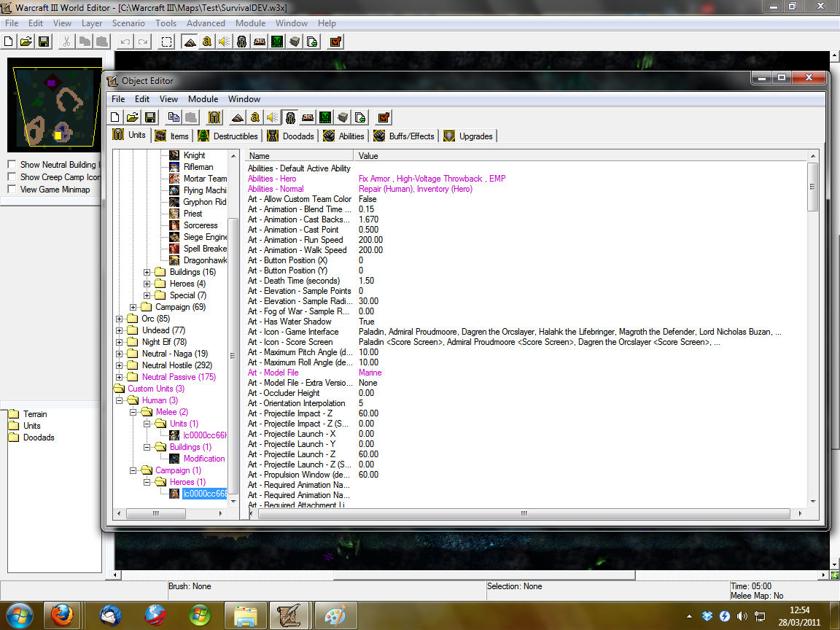Viewport: 840px width, 630px height.
Task: Switch to the Destructibles tab
Action: tap(227, 136)
